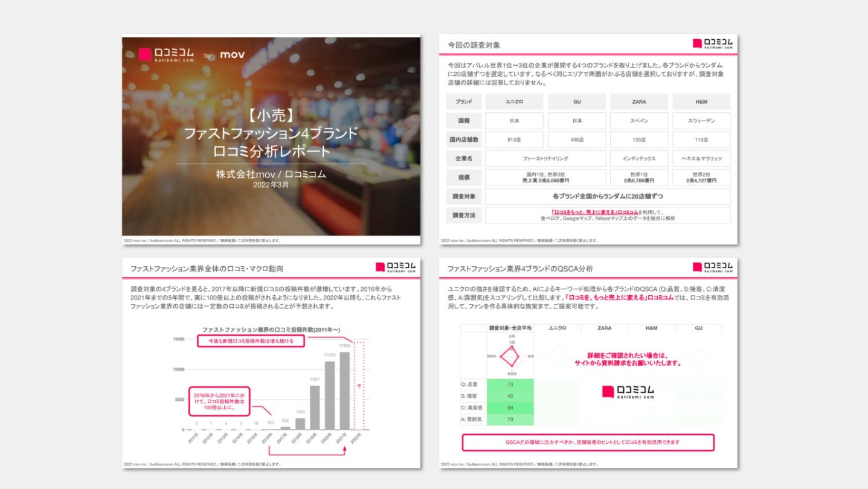868x489 pixels.
Task: Click the score 68 in C: 清潔感 row
Action: tap(510, 407)
